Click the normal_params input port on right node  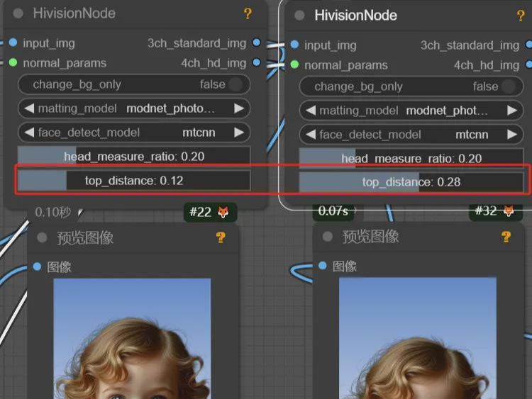coord(295,64)
